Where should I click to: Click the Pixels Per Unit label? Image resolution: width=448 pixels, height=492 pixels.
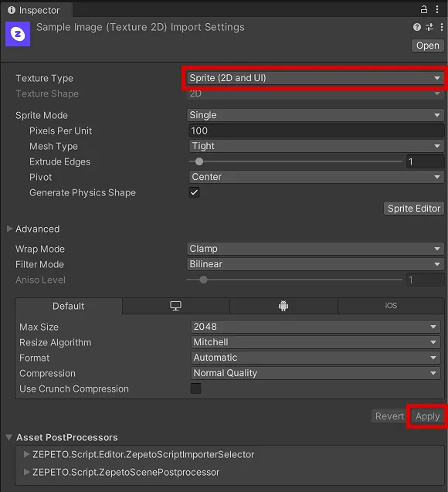point(60,131)
